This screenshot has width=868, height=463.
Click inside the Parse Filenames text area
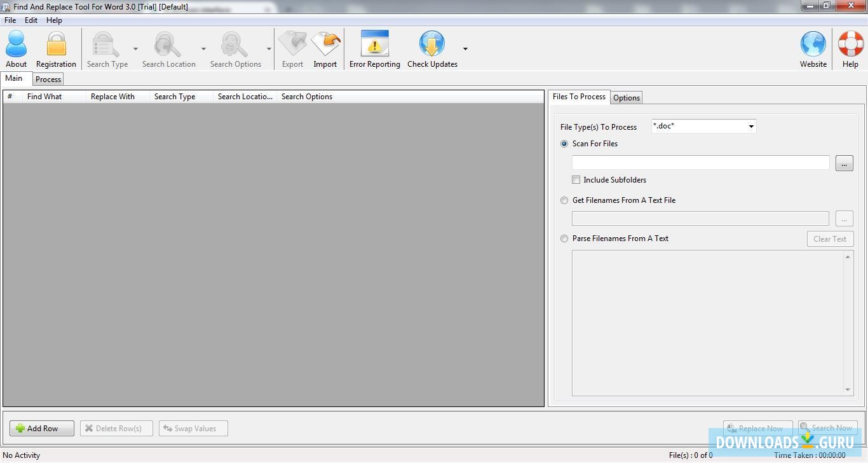707,323
